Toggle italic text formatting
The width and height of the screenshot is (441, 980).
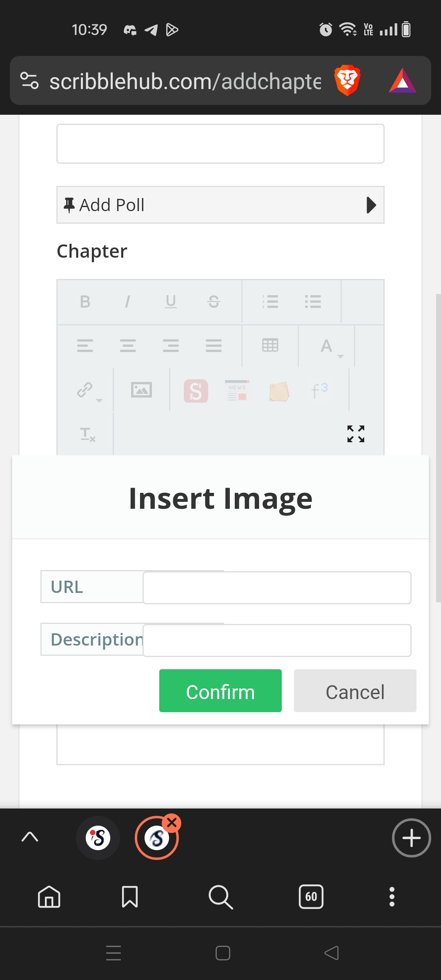(x=127, y=302)
